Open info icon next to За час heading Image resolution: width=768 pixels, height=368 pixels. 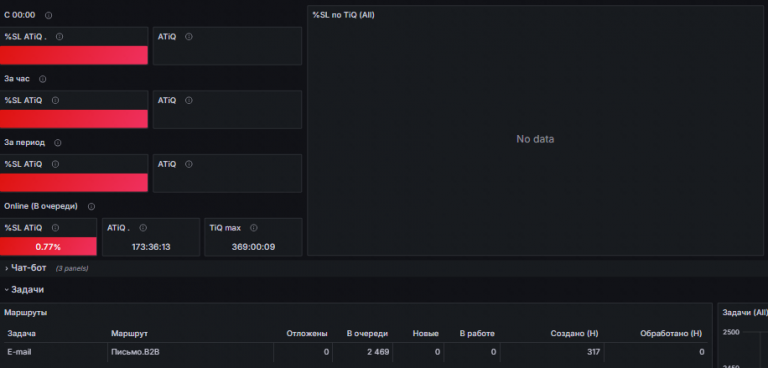click(43, 79)
